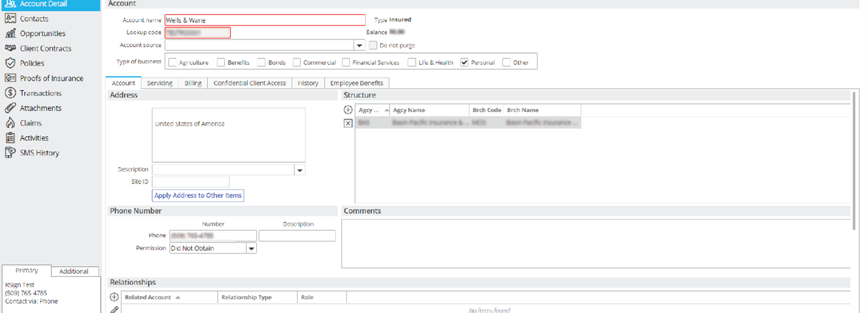Screen dimensions: 868x313
Task: Open the Confidential Client Access tab
Action: click(250, 83)
